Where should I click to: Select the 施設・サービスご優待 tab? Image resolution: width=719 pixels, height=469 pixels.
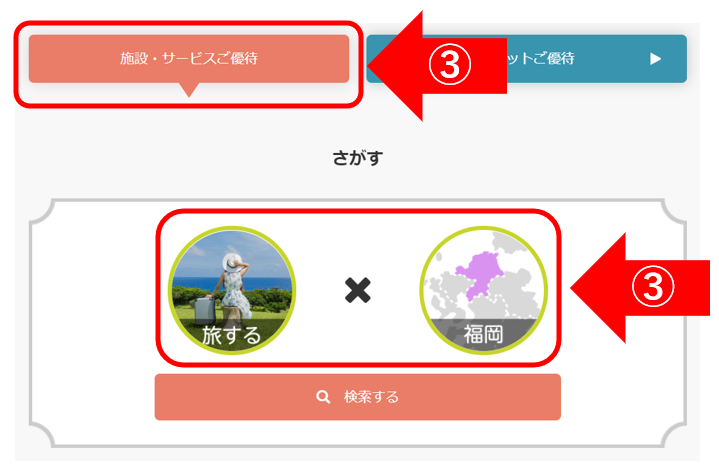click(189, 59)
